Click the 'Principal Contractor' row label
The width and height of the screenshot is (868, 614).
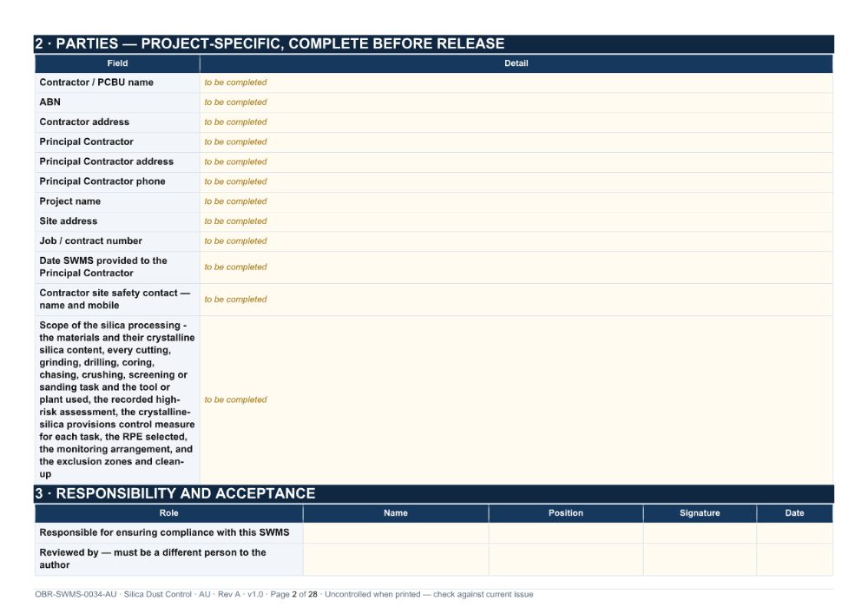tap(86, 142)
